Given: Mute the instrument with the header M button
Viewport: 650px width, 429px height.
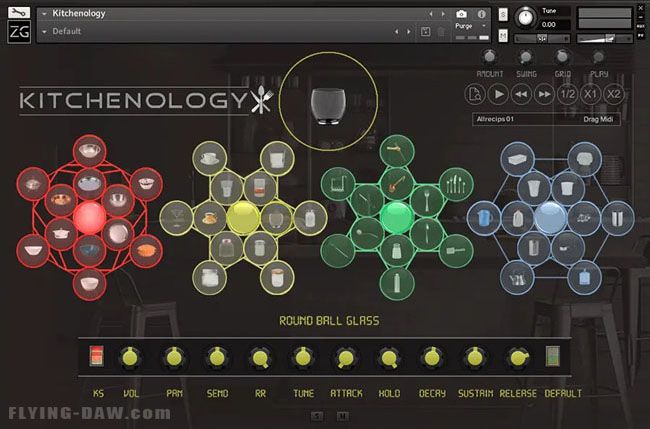Looking at the screenshot, I should pos(502,36).
